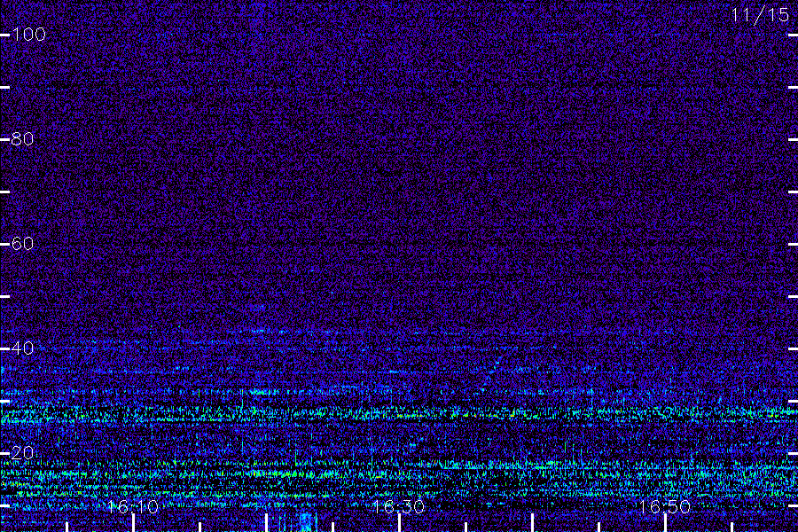Click the tick mark below 16:10
This screenshot has width=798, height=532.
click(133, 523)
